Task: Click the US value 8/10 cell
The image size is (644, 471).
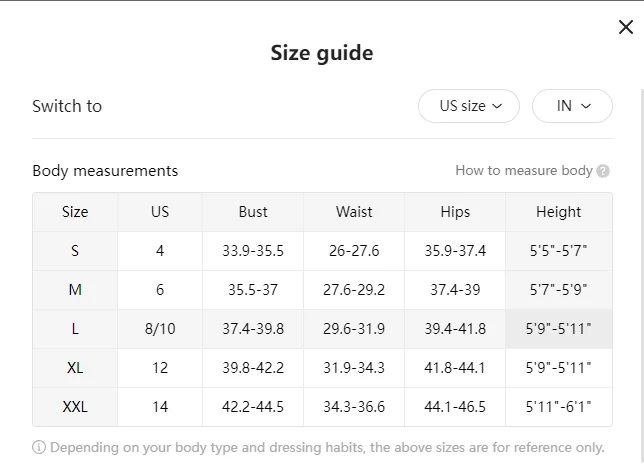Action: (x=160, y=329)
